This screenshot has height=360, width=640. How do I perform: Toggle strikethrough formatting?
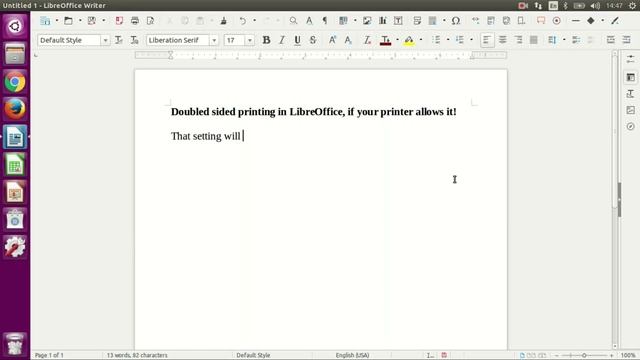coord(313,40)
